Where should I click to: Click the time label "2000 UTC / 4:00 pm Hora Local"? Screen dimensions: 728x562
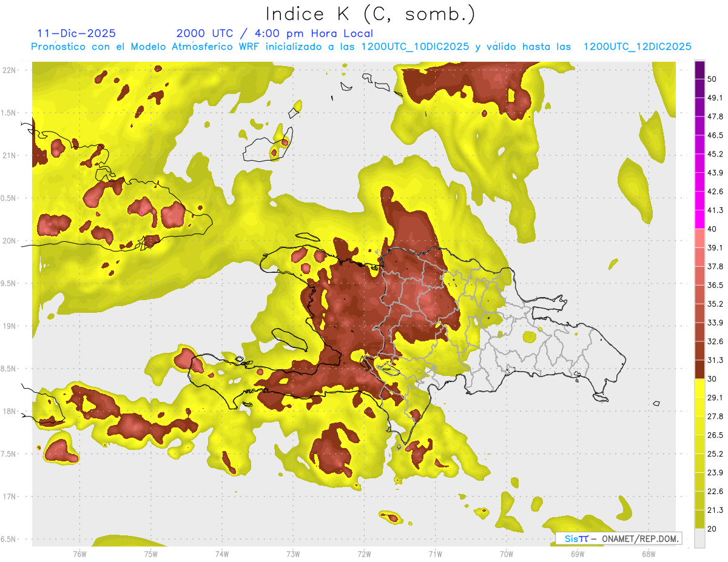[275, 33]
